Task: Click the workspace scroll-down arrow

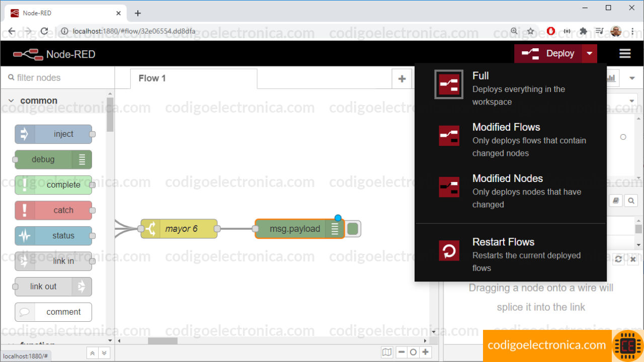Action: (x=434, y=332)
